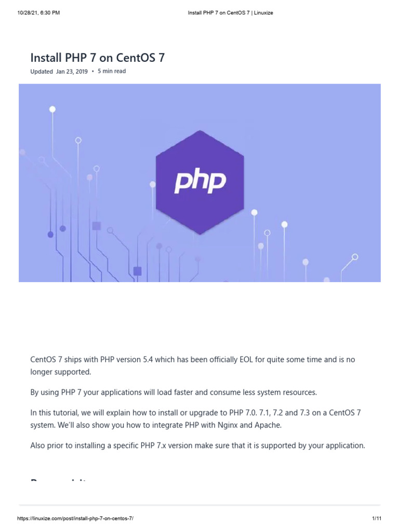The height and width of the screenshot is (532, 399).
Task: Click the bullet separator before "5 min read"
Action: coord(92,71)
